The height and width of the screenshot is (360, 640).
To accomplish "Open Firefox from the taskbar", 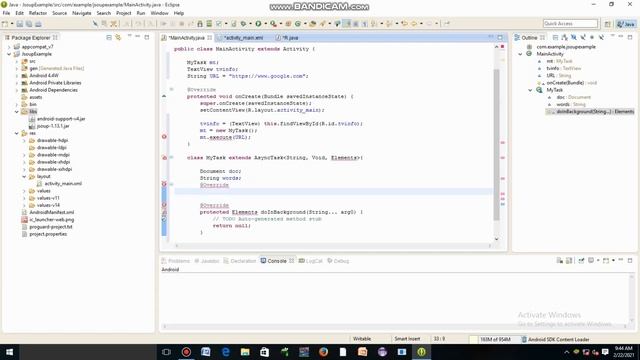I will click(323, 352).
